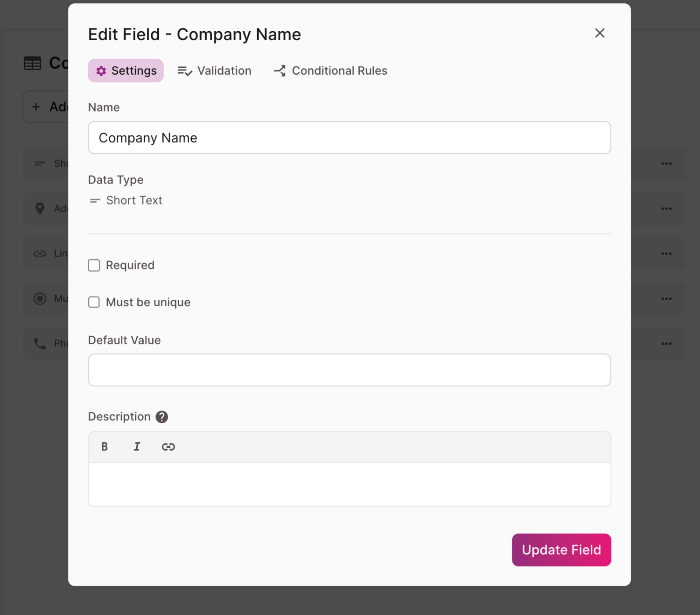Click the three-dot menu on the radio field row
Image resolution: width=700 pixels, height=615 pixels.
point(666,299)
